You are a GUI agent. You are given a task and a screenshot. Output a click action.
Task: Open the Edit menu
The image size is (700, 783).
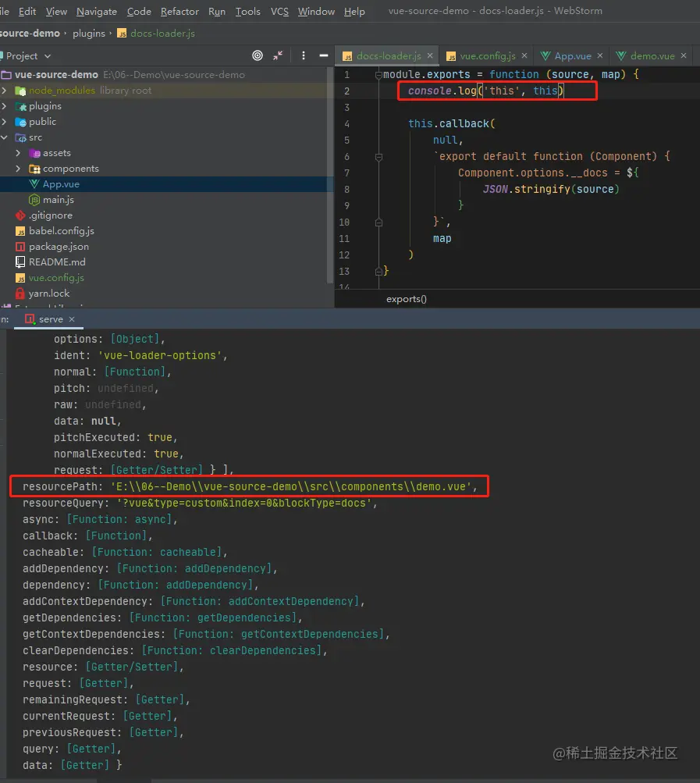point(27,11)
